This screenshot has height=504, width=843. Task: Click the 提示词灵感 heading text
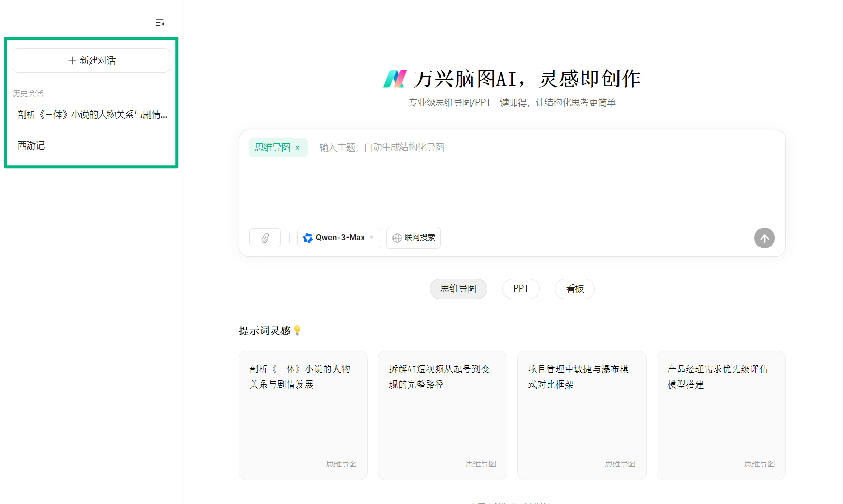tap(265, 331)
